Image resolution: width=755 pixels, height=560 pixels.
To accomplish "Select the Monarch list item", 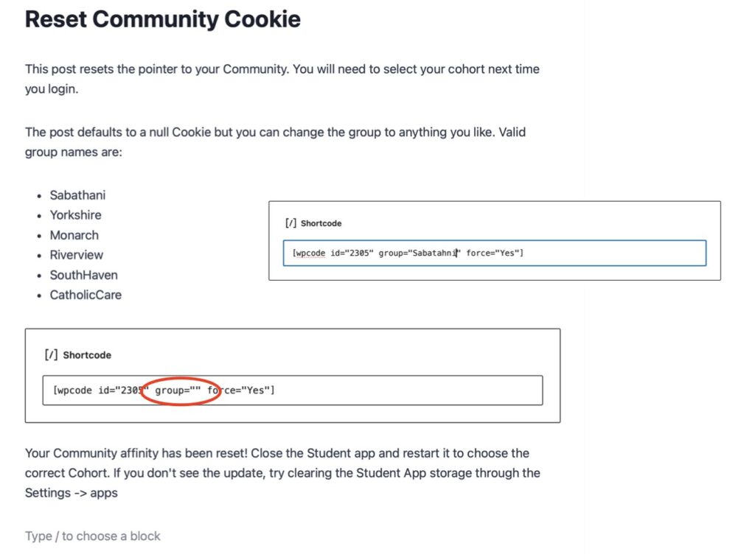I will [x=74, y=235].
